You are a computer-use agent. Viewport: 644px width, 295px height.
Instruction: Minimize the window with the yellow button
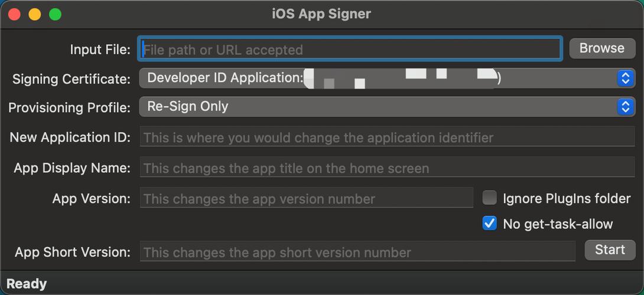[x=34, y=14]
